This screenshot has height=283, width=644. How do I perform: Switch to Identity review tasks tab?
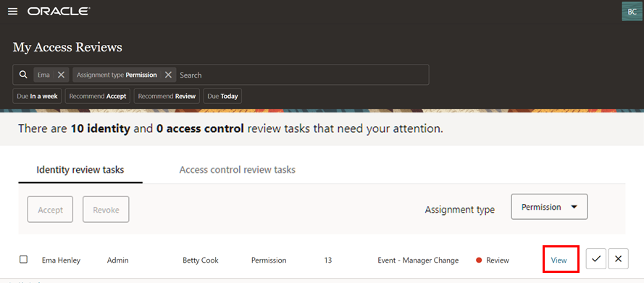coord(80,170)
